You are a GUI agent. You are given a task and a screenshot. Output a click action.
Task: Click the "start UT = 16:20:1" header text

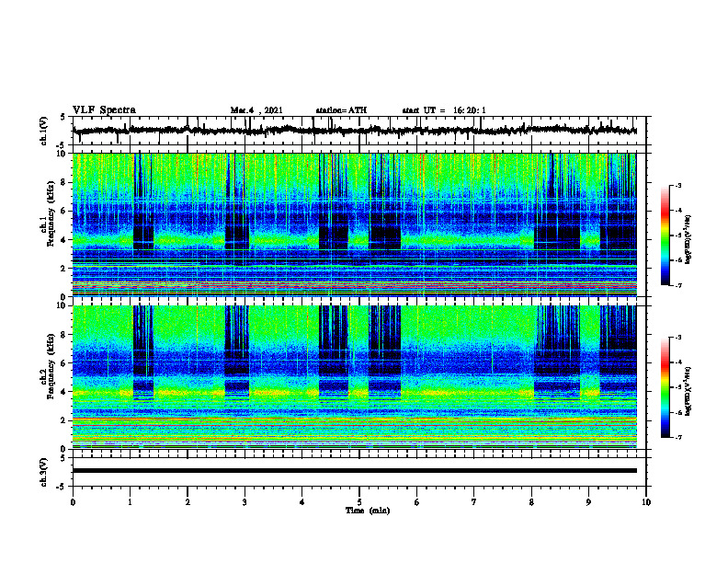point(444,110)
